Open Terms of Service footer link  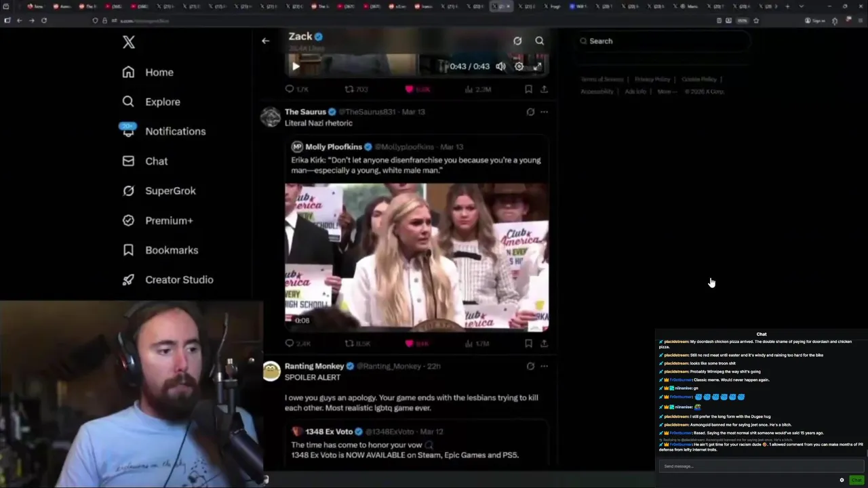[602, 79]
